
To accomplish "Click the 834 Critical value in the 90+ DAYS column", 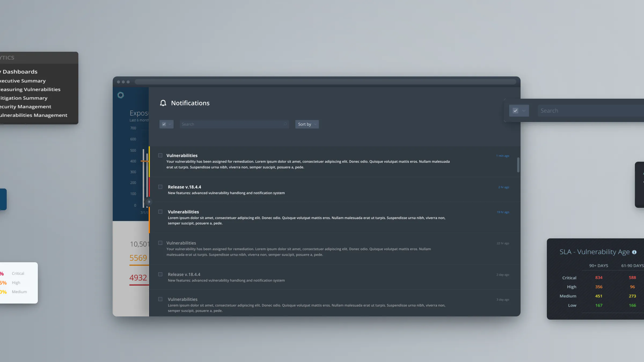I will tap(599, 278).
